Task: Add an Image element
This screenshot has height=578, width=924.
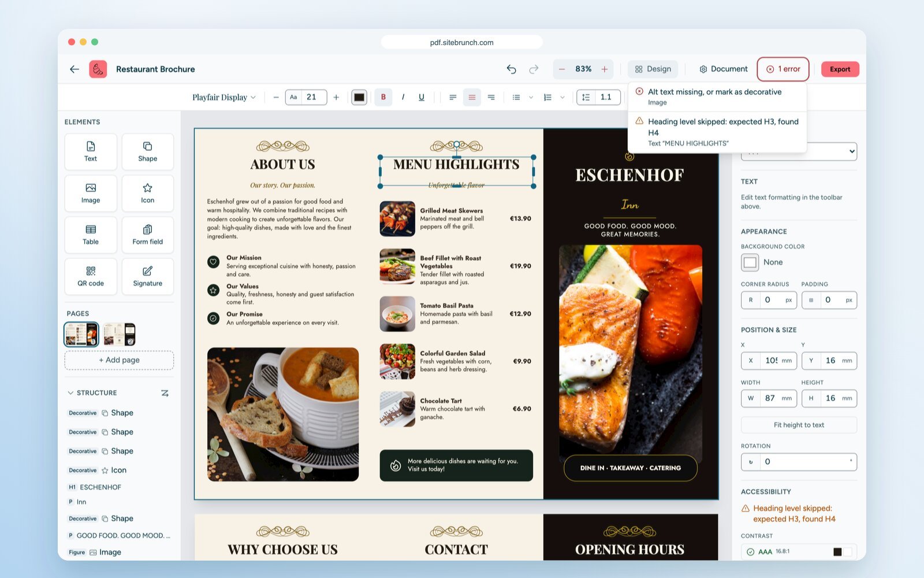Action: tap(91, 193)
